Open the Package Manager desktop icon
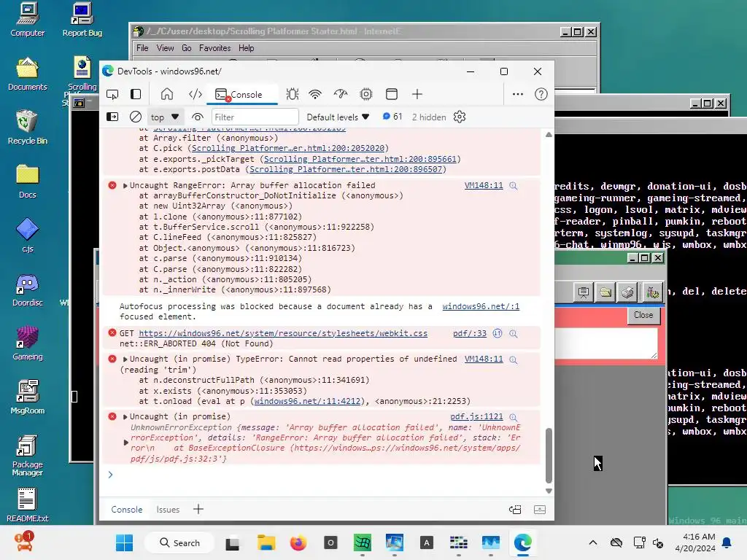The image size is (747, 560). (27, 456)
